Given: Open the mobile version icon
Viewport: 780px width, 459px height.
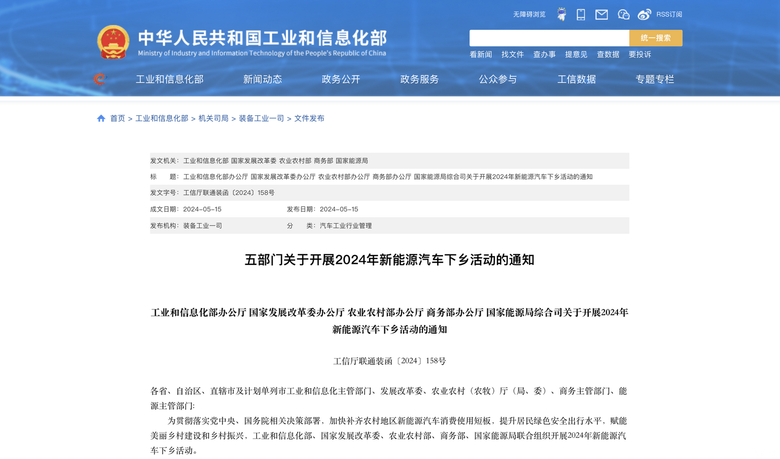Looking at the screenshot, I should pyautogui.click(x=581, y=14).
